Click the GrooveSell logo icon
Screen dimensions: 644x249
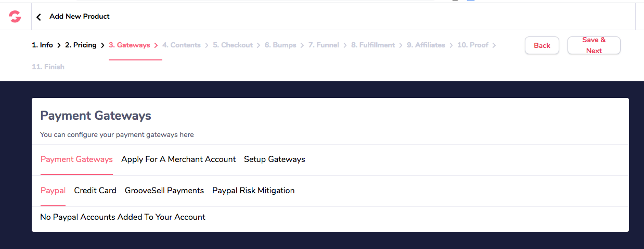15,17
